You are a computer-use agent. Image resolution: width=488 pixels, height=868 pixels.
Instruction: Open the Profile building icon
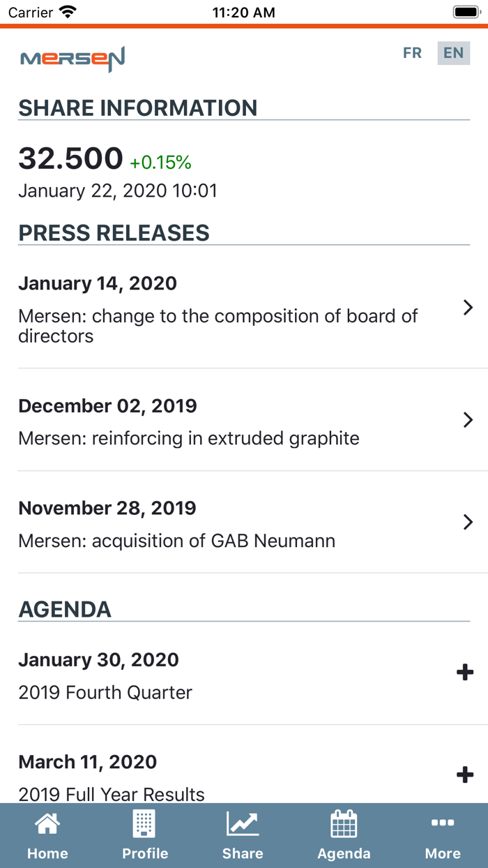coord(145,825)
